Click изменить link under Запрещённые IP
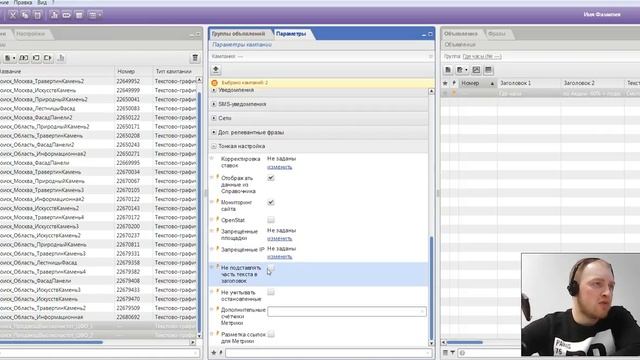Screen dimensions: 640x360 280,257
